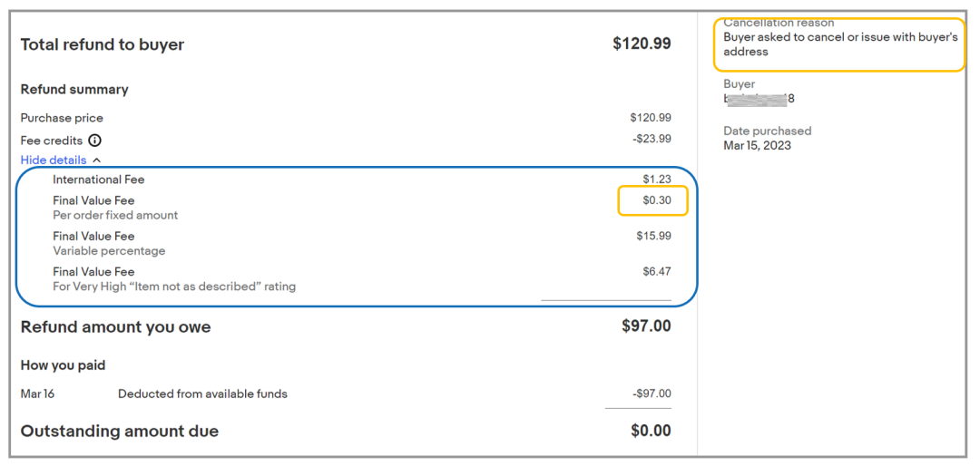Click the Refund amount you owe heading
The image size is (980, 466).
pos(115,327)
